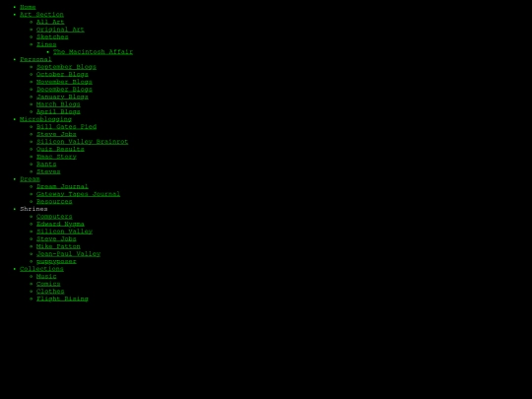
Task: Open the All Art link
Action: (x=50, y=22)
